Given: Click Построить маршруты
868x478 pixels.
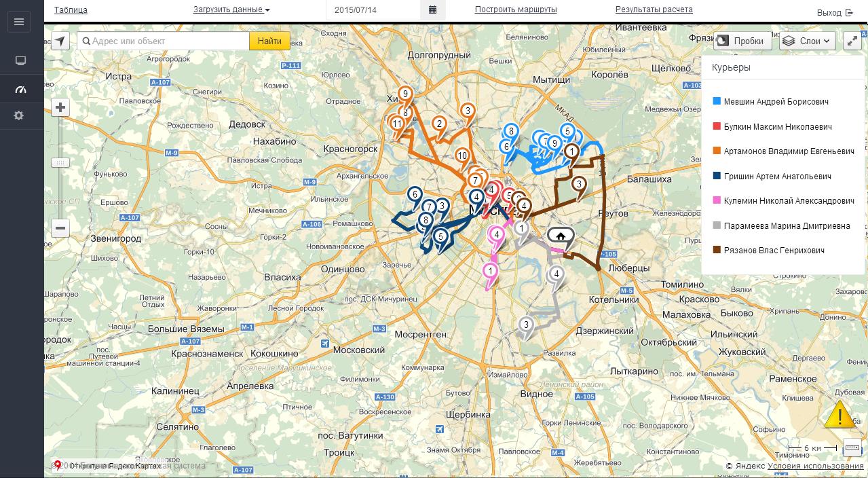Looking at the screenshot, I should click(516, 10).
